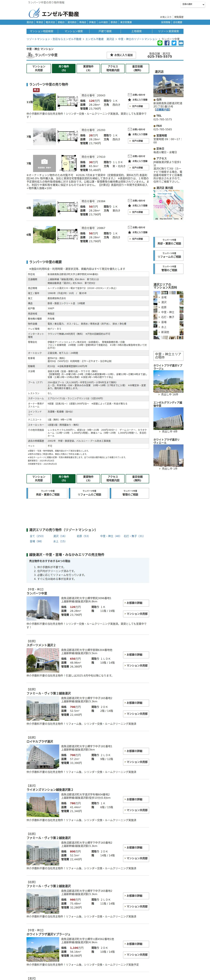This screenshot has width=210, height=980.
Task: Open 住戸の詳細 for listing 20043
Action: point(138,106)
